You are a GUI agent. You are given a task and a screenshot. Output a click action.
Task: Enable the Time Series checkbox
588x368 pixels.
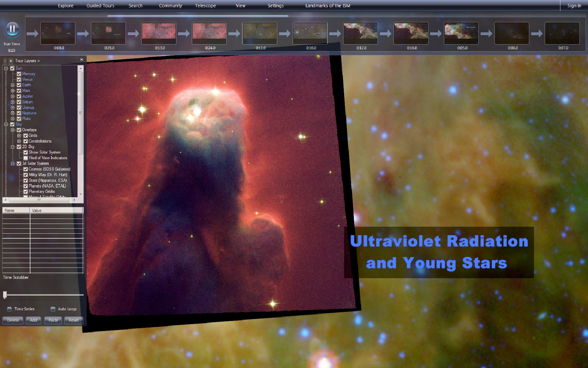[9, 309]
